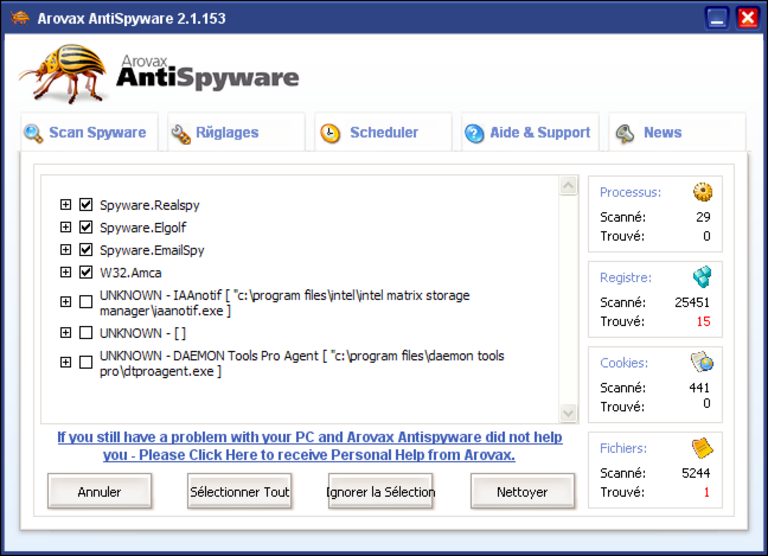
Task: Minimize the Arovax AntiSpyware window
Action: click(x=717, y=19)
